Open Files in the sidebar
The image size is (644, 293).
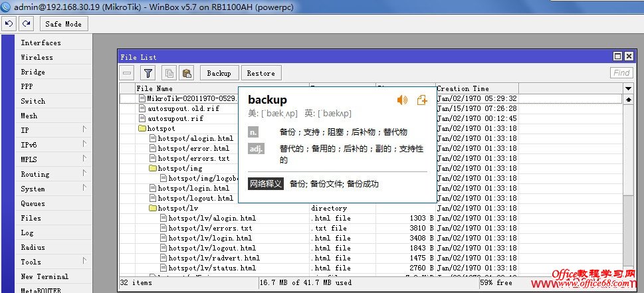31,218
